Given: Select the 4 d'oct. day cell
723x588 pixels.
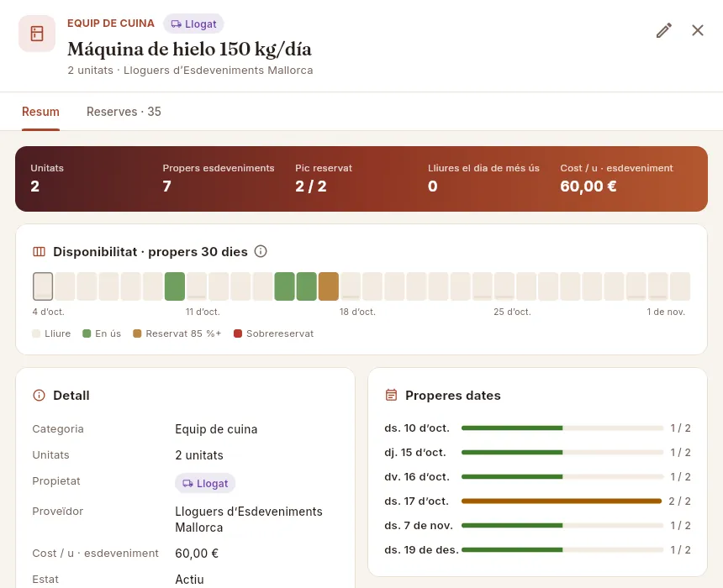Looking at the screenshot, I should point(43,286).
